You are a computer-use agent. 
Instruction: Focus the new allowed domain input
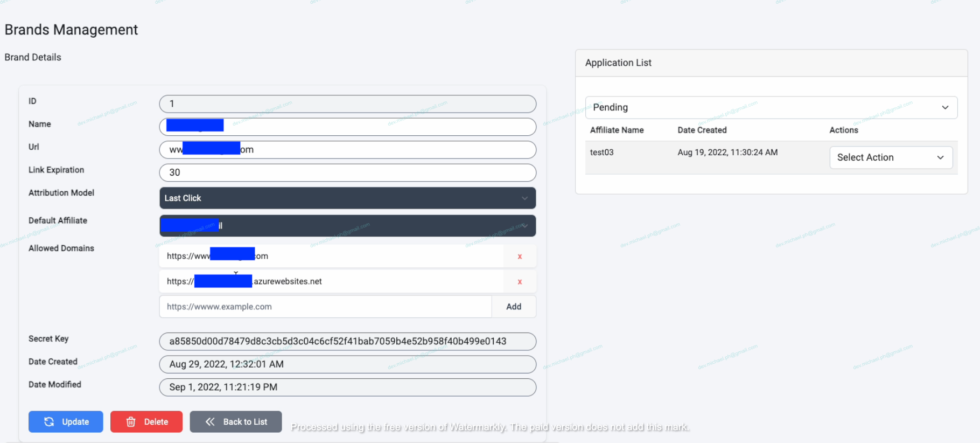click(325, 307)
